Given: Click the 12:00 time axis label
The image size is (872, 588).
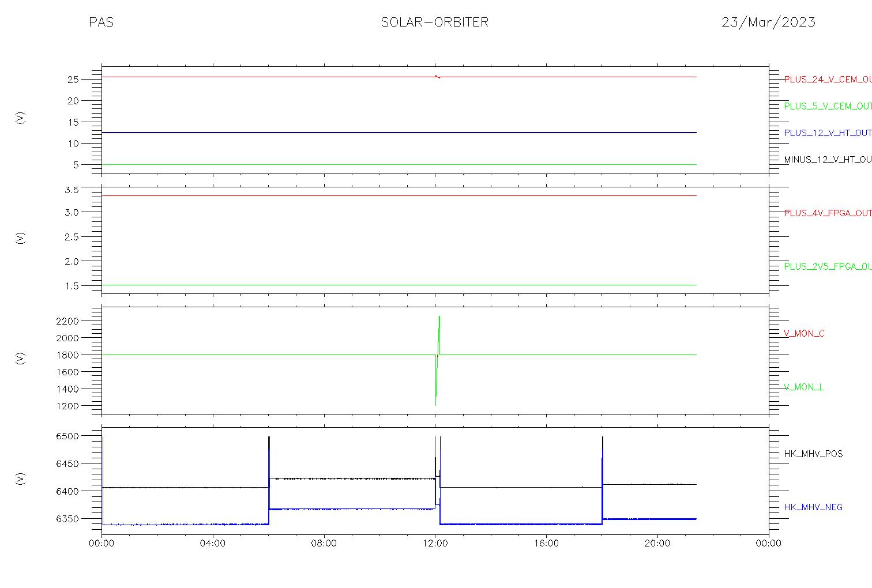Looking at the screenshot, I should click(435, 544).
